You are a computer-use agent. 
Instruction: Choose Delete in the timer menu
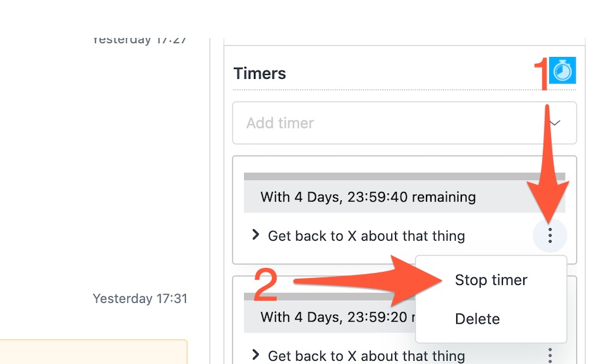pos(477,319)
